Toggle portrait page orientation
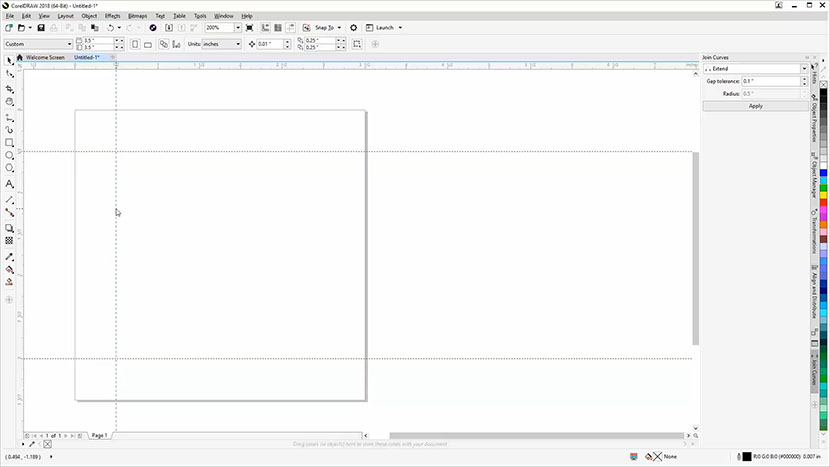 [x=133, y=44]
